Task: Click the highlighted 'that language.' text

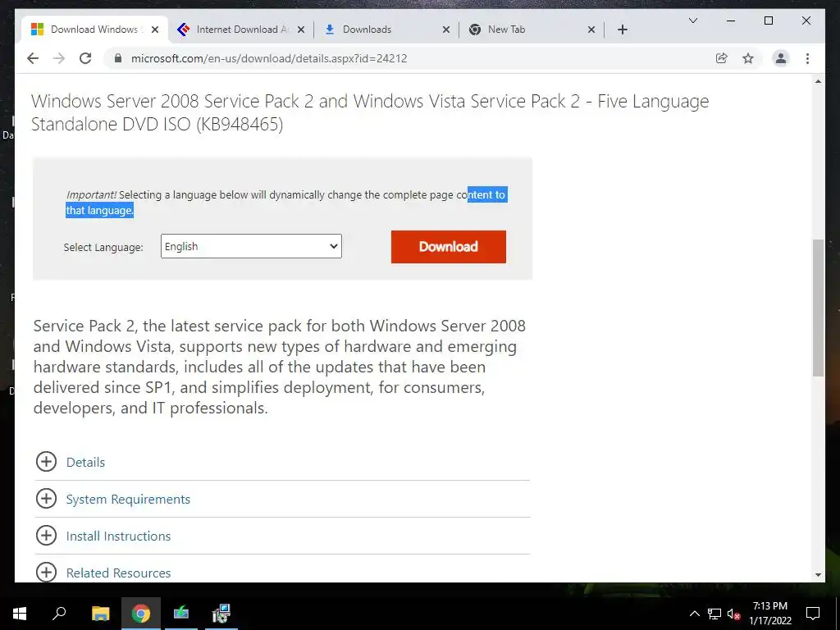Action: tap(99, 211)
